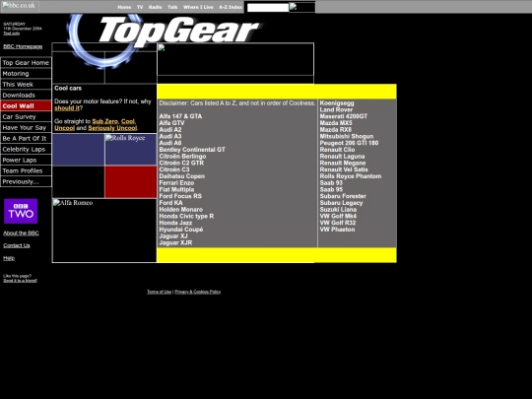Viewport: 532px width, 399px height.
Task: Click the search go button image
Action: [x=302, y=7]
